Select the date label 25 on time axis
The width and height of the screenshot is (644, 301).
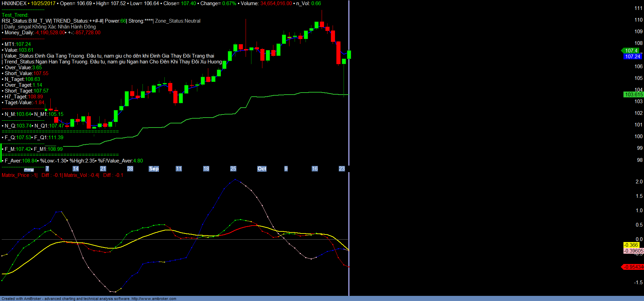[x=233, y=169]
